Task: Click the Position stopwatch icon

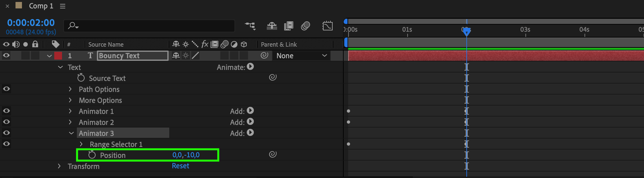Action: (x=92, y=155)
